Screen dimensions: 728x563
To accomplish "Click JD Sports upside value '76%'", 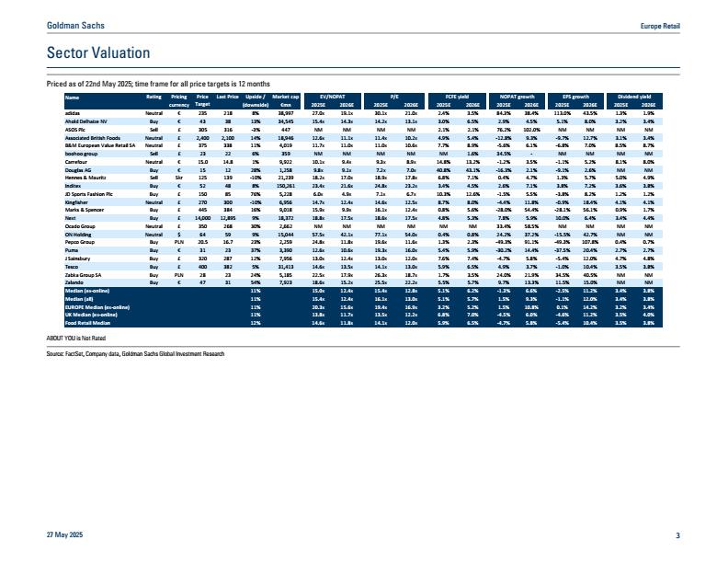I will (x=255, y=194).
